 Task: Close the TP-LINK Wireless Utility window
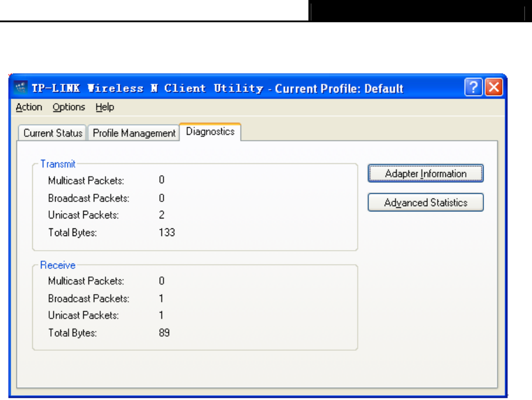pos(493,87)
